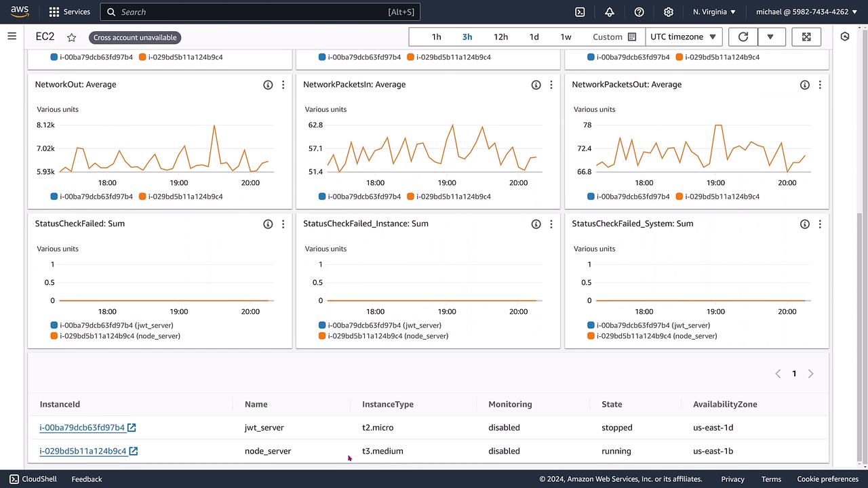Expand the refresh options dropdown arrow
Image resolution: width=868 pixels, height=488 pixels.
click(770, 37)
